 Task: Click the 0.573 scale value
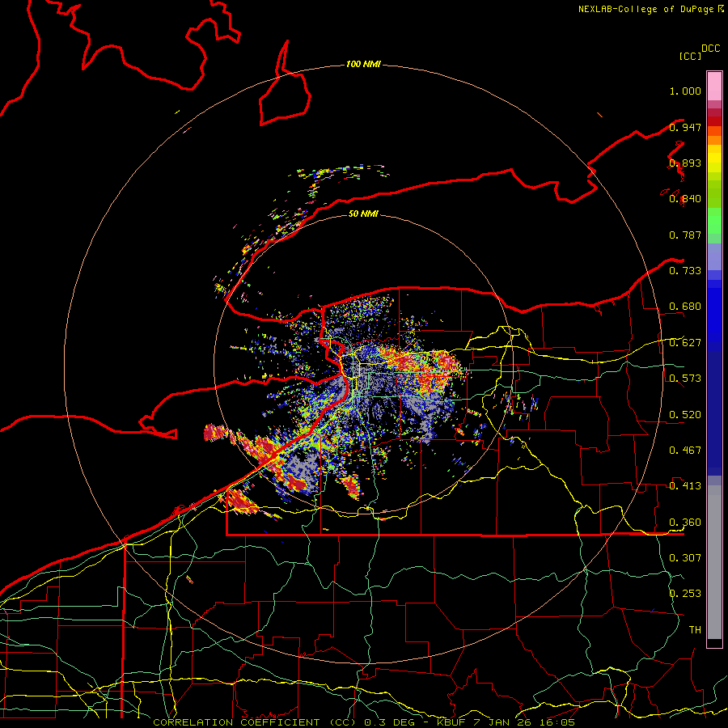click(685, 379)
